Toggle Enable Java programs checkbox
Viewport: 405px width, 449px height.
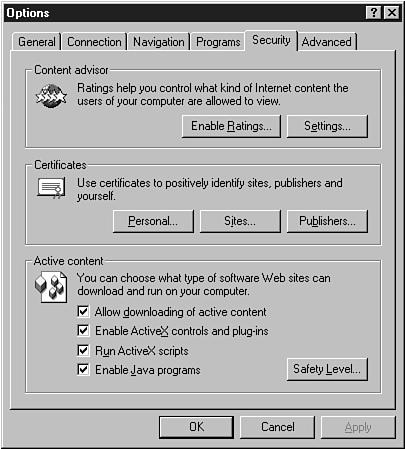coord(83,370)
